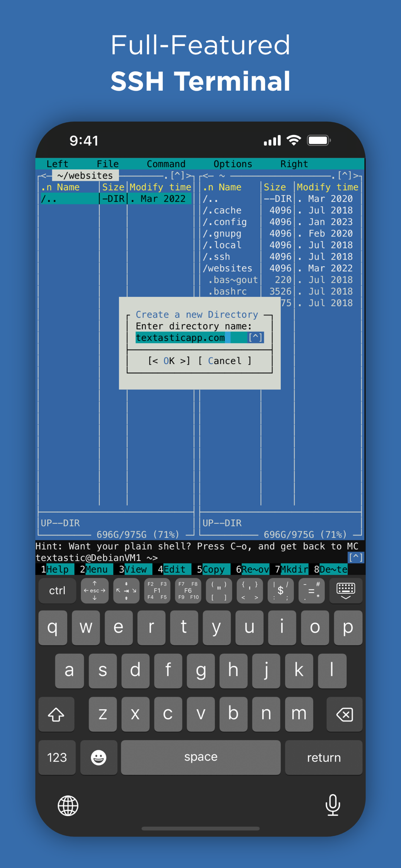Open command line history dropdown [^]
The image size is (401, 868).
(355, 557)
